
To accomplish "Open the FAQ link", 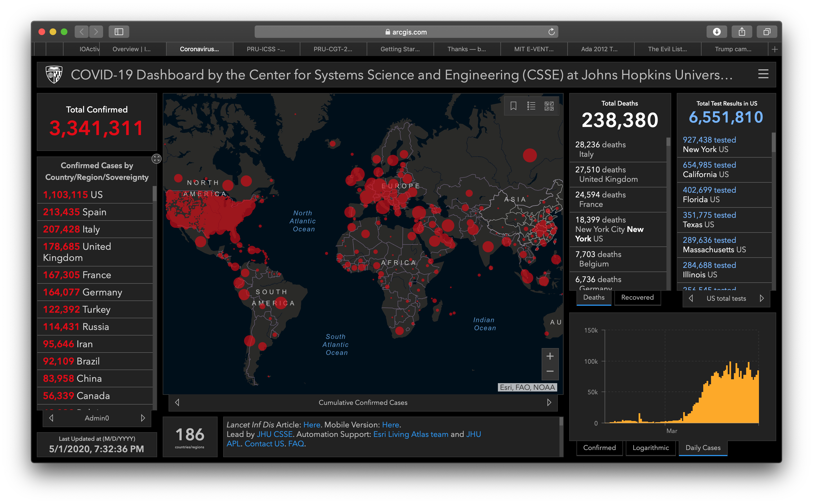I will coord(296,444).
